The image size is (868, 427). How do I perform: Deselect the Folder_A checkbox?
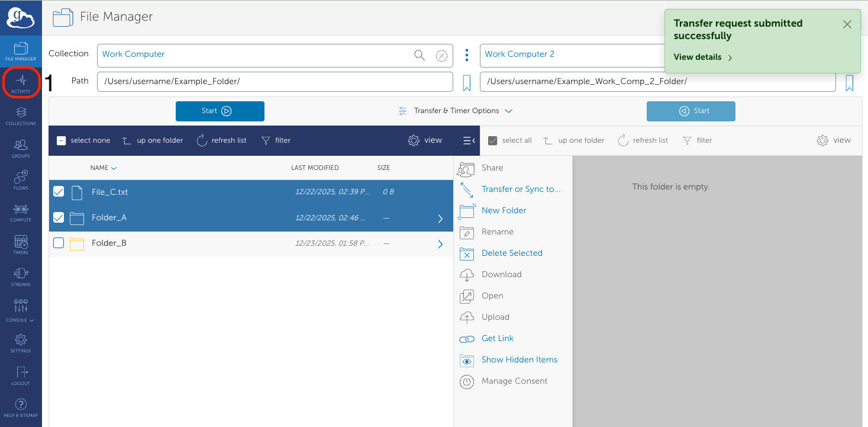(59, 217)
